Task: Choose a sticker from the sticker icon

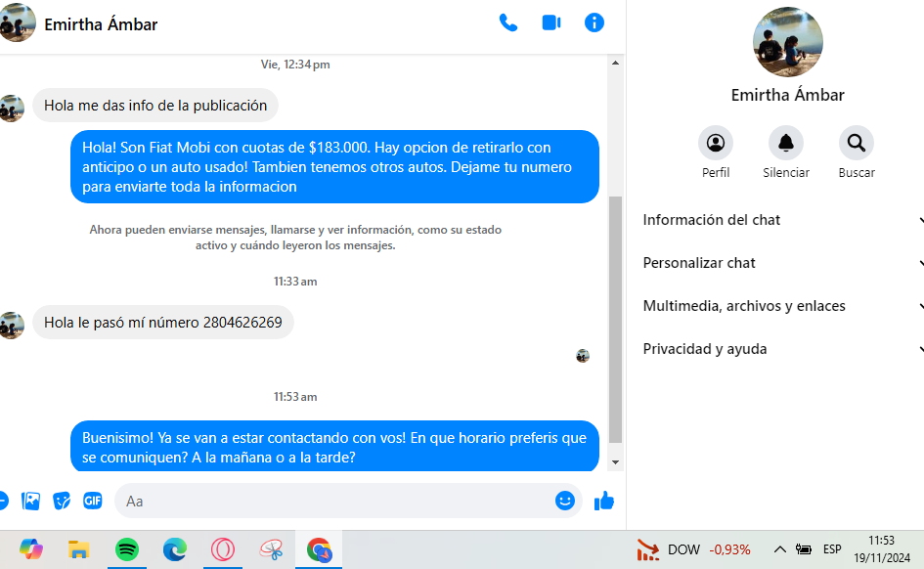Action: (62, 501)
